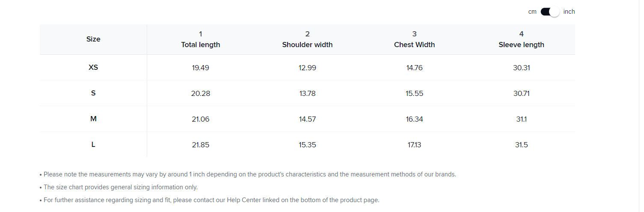Select the XS size row label
The width and height of the screenshot is (644, 212).
coord(93,68)
